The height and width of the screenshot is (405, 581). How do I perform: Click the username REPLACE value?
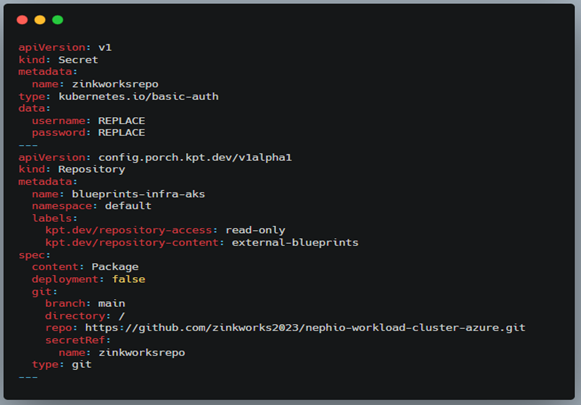point(122,121)
